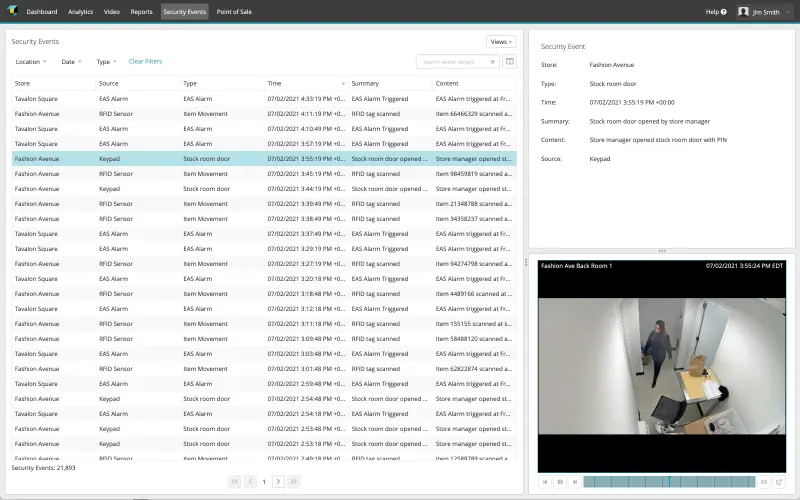The width and height of the screenshot is (800, 500).
Task: Open the column chooser icon beside search
Action: 509,62
